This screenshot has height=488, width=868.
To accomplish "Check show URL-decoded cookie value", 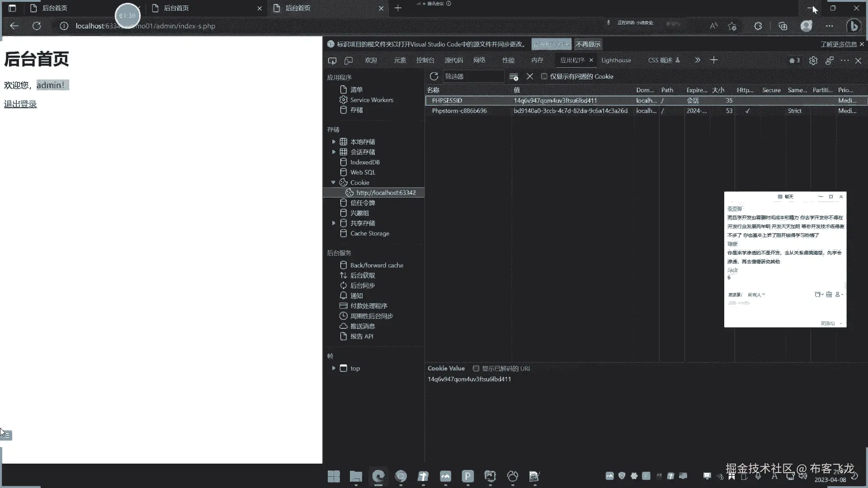I will [476, 368].
